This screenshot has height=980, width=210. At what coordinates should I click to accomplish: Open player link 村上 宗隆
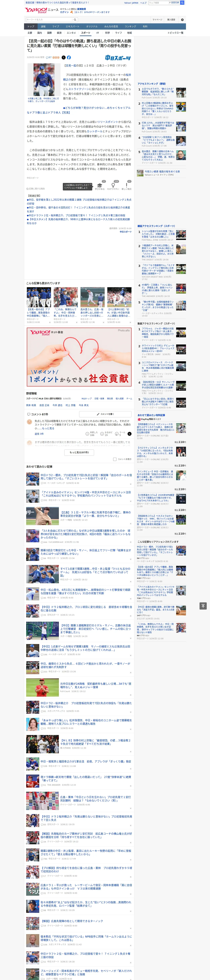click(x=70, y=405)
